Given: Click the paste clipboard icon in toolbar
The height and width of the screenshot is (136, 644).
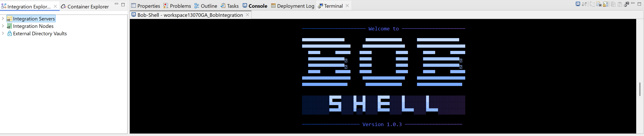Looking at the screenshot, I should click(620, 4).
